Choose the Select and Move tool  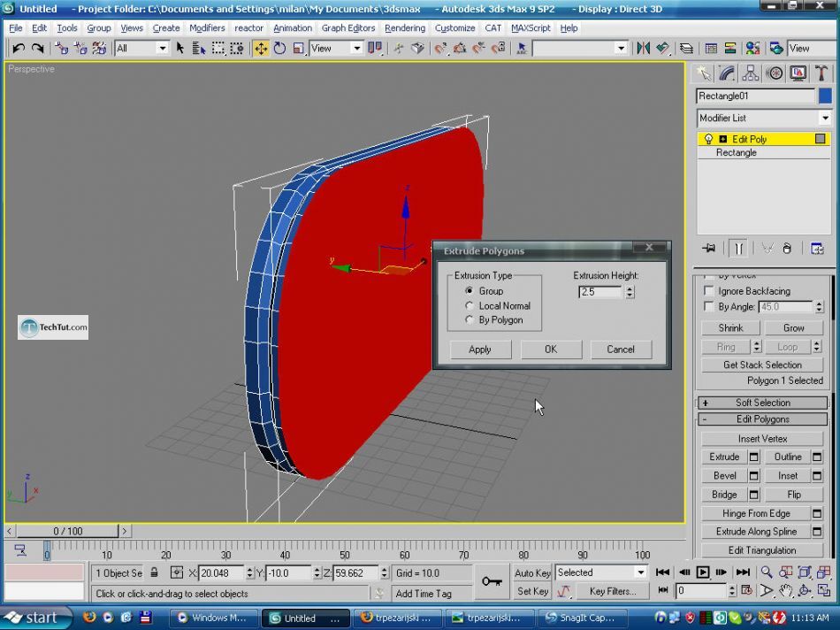coord(261,49)
